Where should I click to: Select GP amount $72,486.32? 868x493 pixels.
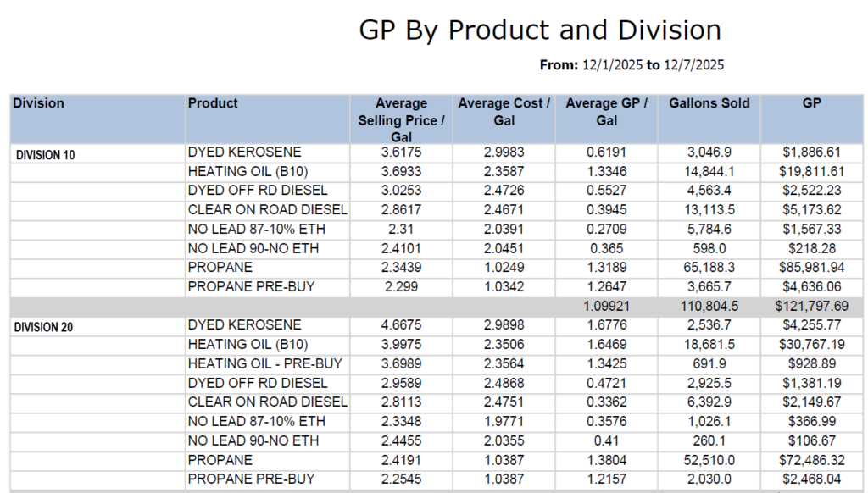tap(811, 460)
